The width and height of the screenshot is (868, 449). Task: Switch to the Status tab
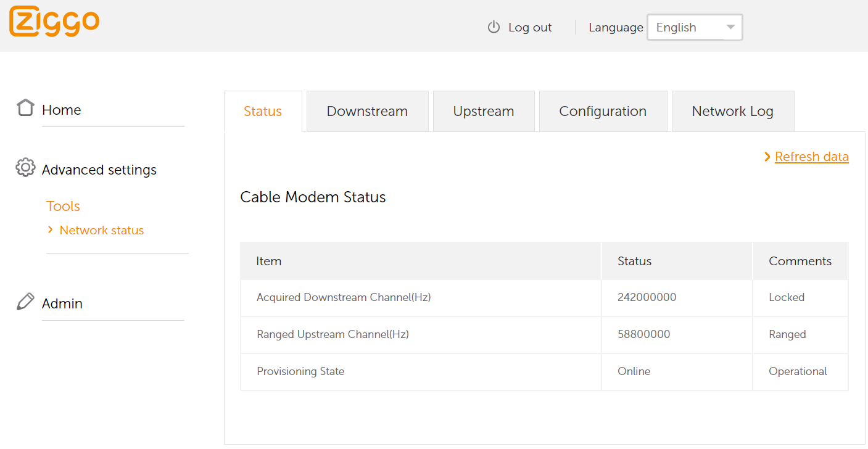coord(263,111)
